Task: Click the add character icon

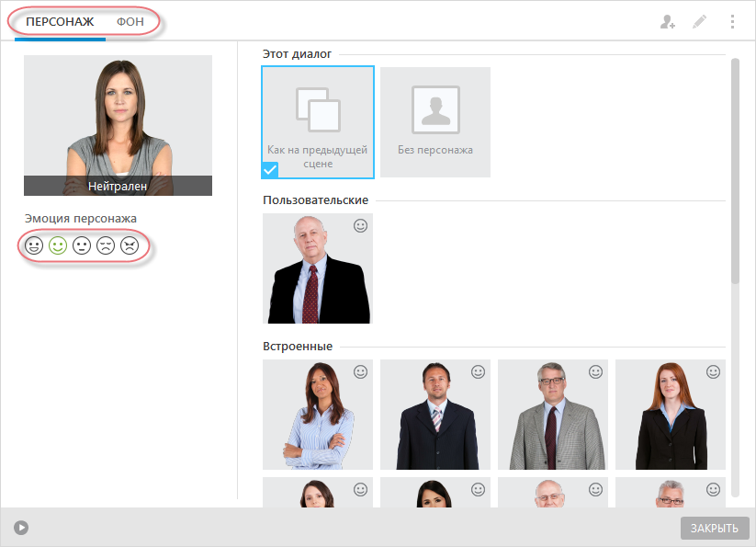Action: (x=667, y=22)
